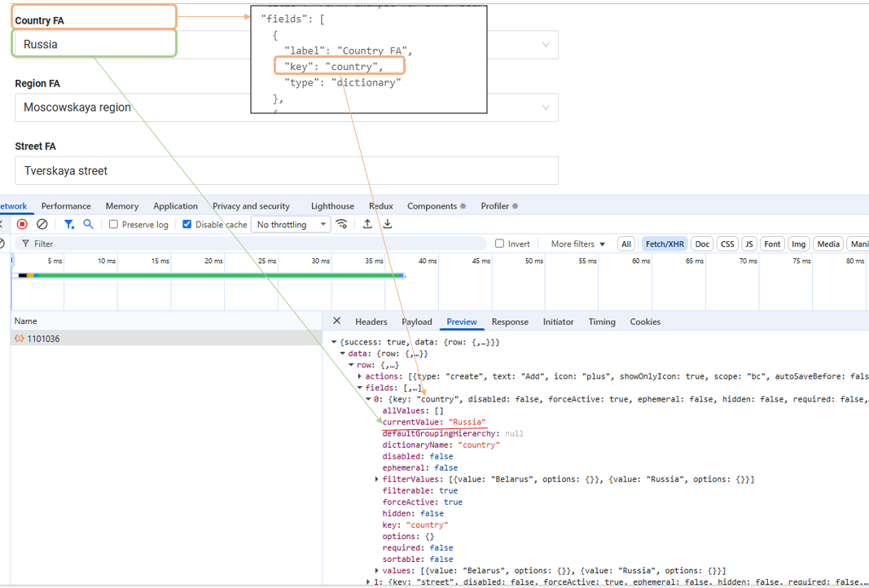Enable the Preserve log checkbox
Image resolution: width=869 pixels, height=588 pixels.
pos(114,225)
